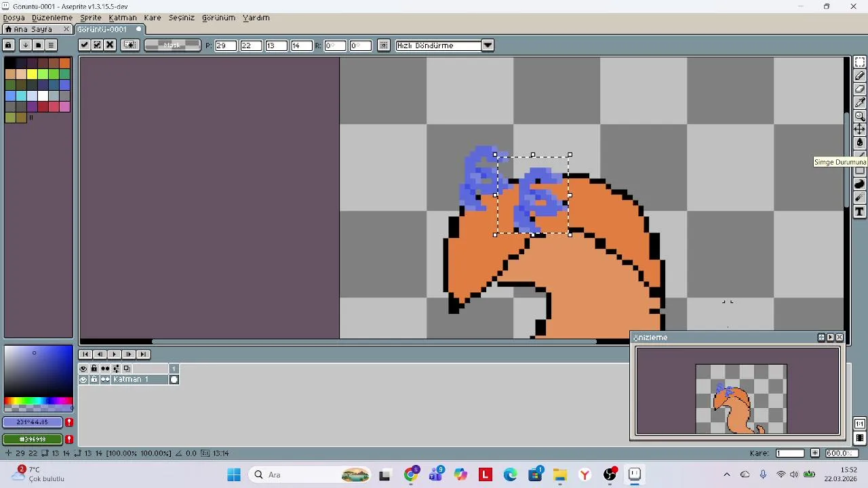Select the Rectangular Marquee tool
The image size is (868, 488).
point(860,62)
